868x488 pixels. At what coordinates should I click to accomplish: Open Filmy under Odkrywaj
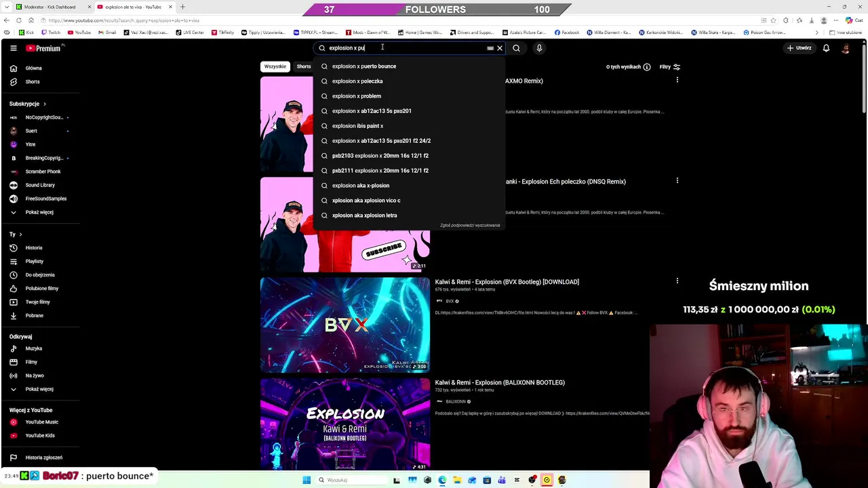tap(41, 362)
